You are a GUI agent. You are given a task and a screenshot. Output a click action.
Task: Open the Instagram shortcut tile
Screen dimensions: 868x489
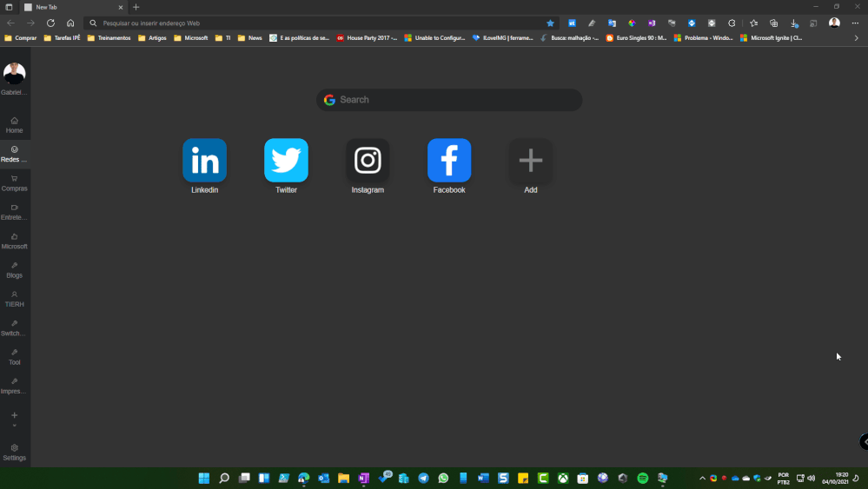click(x=368, y=161)
